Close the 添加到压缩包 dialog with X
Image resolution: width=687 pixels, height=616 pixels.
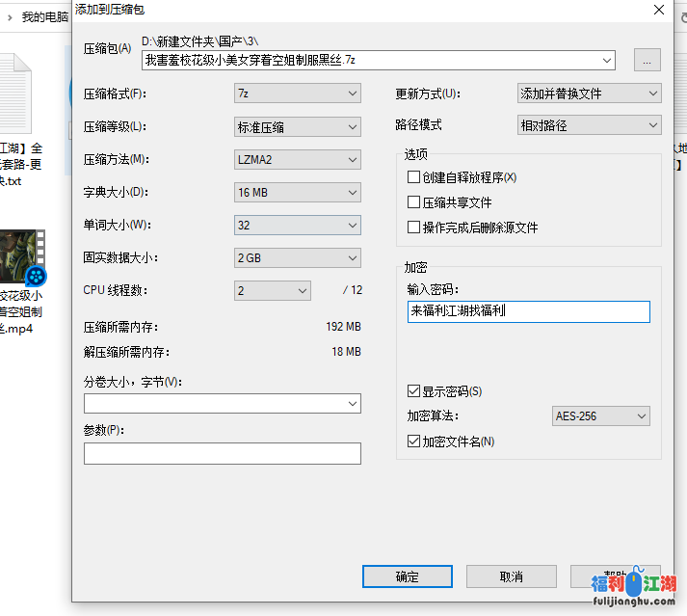[658, 10]
